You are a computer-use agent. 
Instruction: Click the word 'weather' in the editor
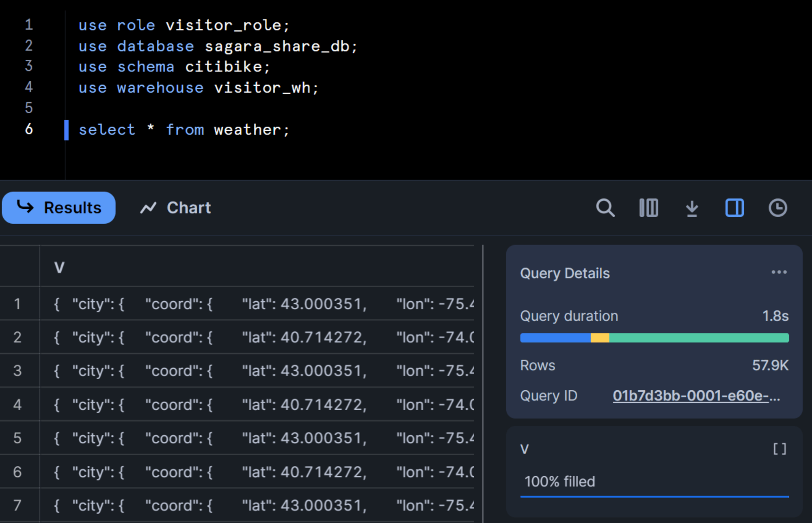[247, 130]
